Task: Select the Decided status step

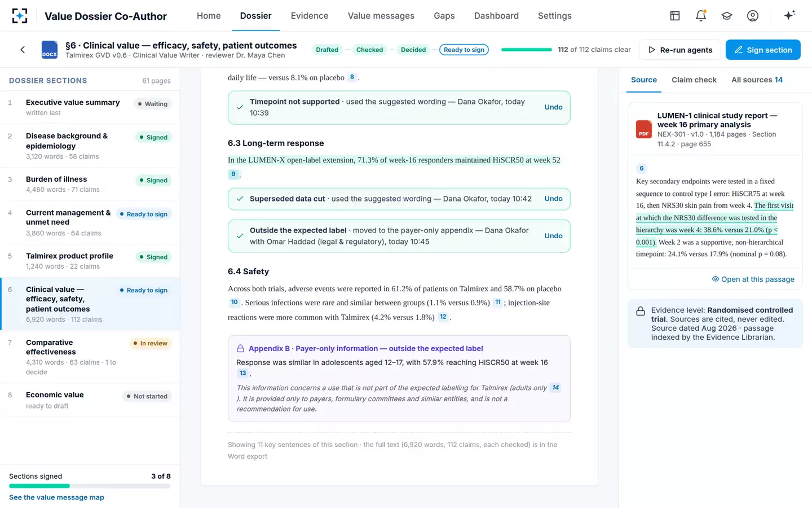Action: tap(413, 50)
